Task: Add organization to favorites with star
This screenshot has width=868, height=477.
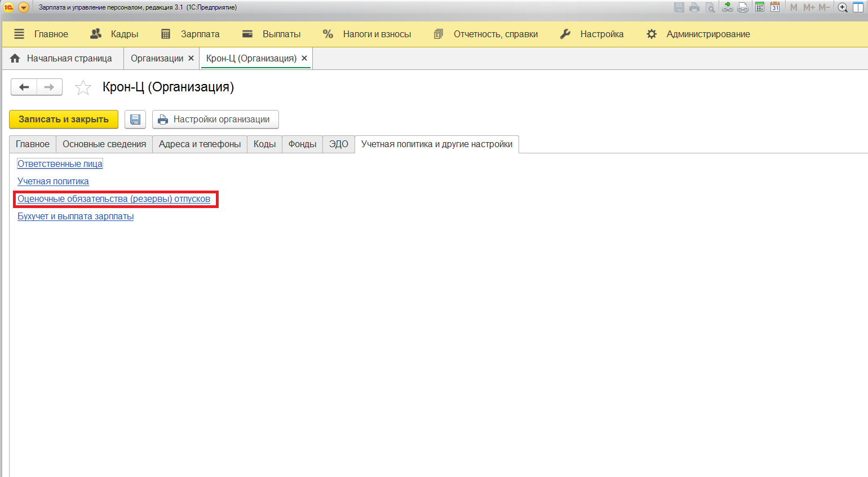Action: (83, 87)
